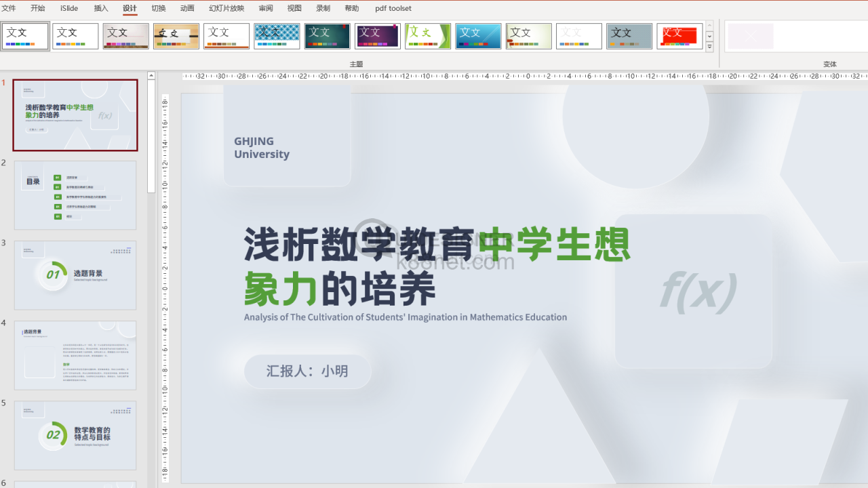The width and height of the screenshot is (868, 488).
Task: Click the slide panel scrollbar up arrow
Action: pos(151,76)
